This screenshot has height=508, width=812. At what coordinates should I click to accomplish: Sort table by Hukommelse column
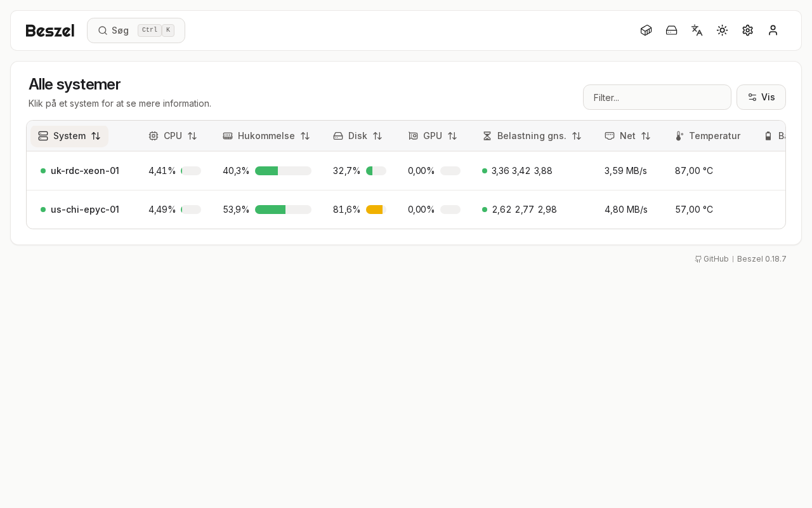pyautogui.click(x=266, y=136)
